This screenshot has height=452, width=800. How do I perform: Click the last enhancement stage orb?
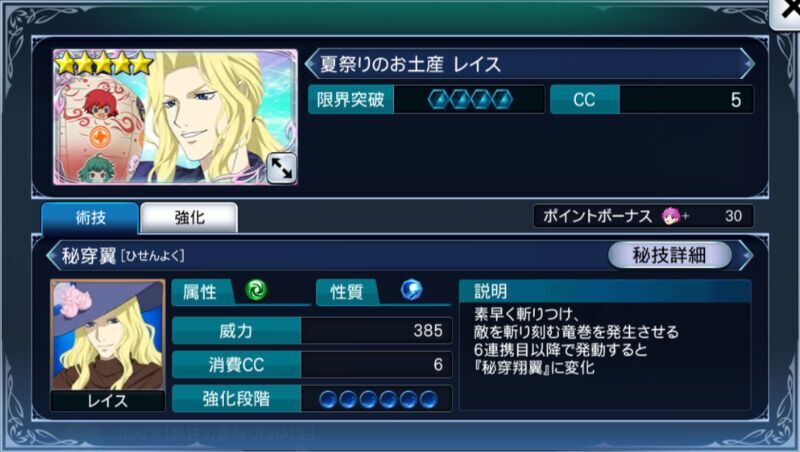(429, 399)
